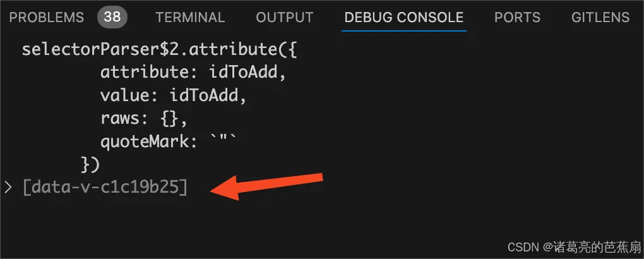Click the opening brace after attribute(
The width and height of the screenshot is (644, 259).
tap(292, 50)
